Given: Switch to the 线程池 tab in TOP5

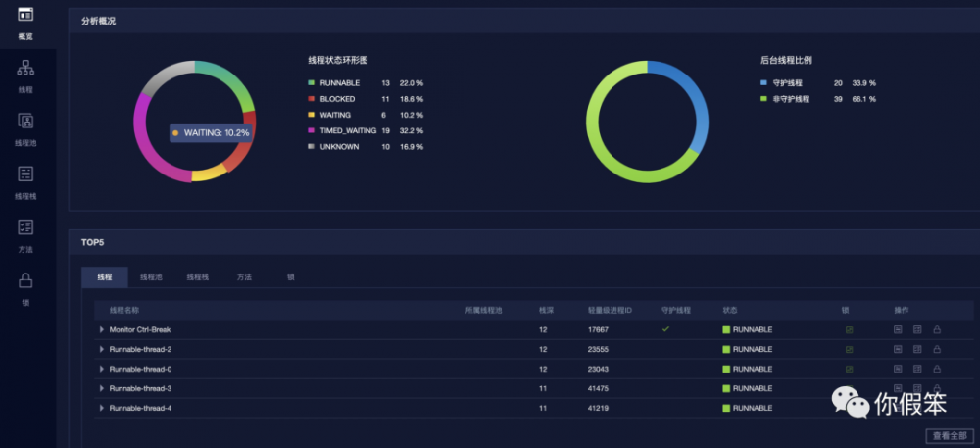Looking at the screenshot, I should coord(151,277).
